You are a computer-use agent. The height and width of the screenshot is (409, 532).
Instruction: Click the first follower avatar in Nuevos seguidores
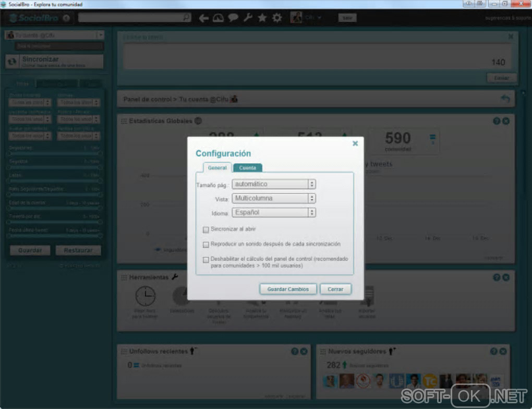330,381
